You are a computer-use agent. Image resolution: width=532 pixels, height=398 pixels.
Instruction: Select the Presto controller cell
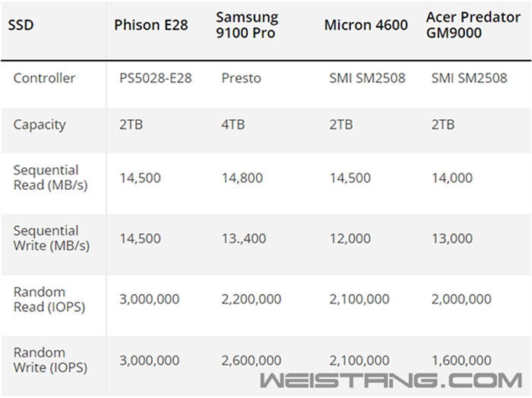tap(241, 78)
